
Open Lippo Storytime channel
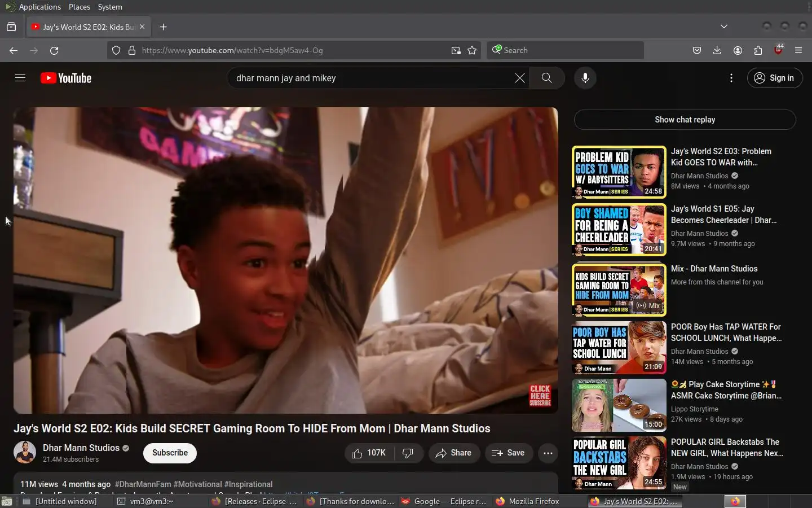coord(695,409)
